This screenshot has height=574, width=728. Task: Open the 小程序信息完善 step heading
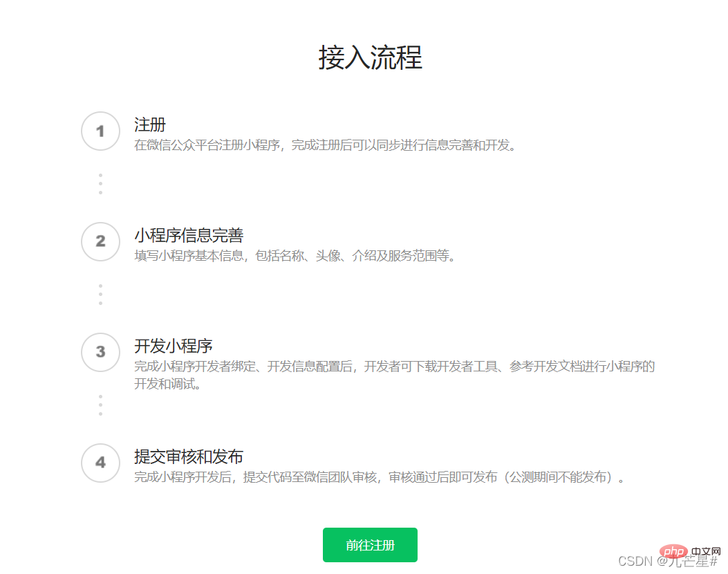[x=191, y=235]
